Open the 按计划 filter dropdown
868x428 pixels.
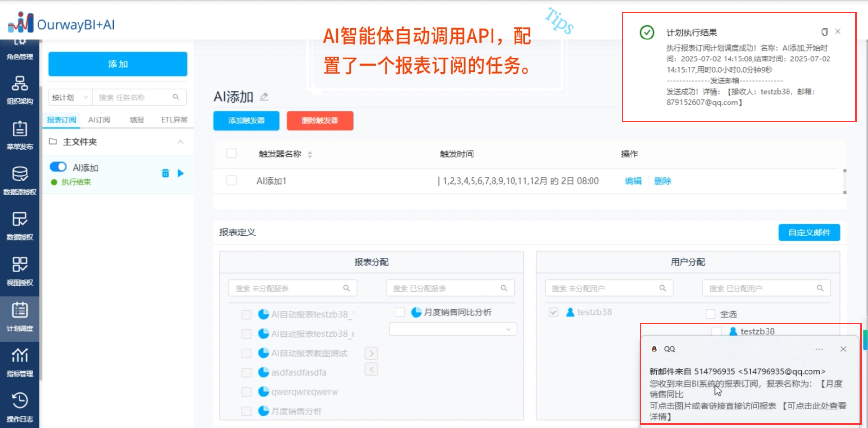[x=70, y=97]
